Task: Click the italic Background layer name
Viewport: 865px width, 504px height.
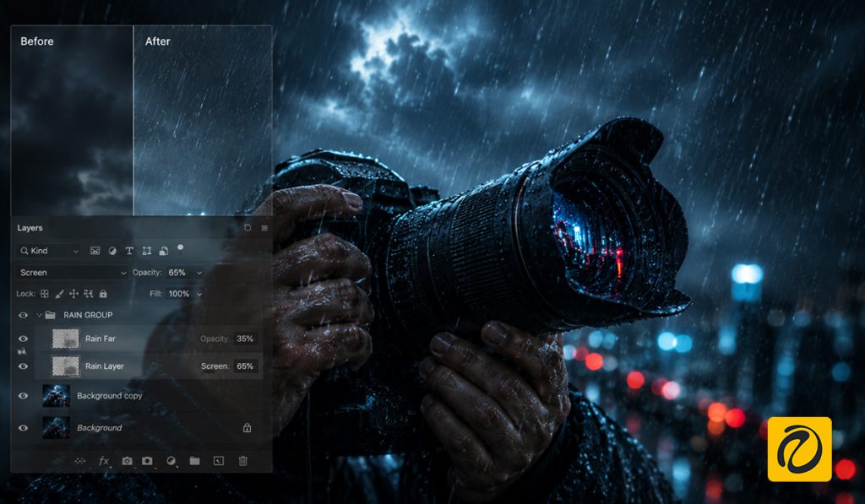Action: click(x=100, y=428)
